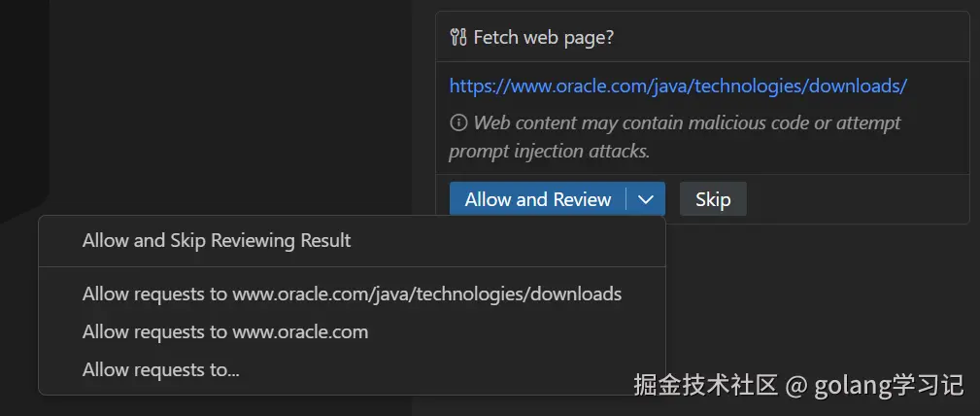The image size is (980, 416).
Task: Click the separator line in the dropdown menu
Action: coord(352,266)
